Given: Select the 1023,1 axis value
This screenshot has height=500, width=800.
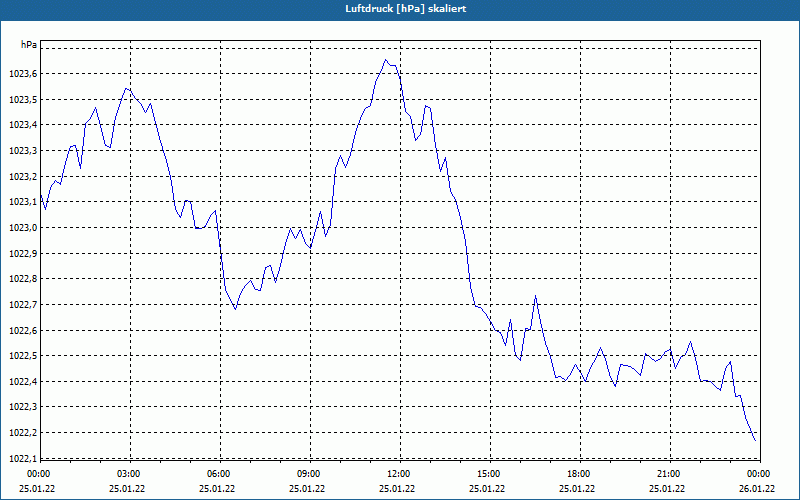Looking at the screenshot, I should [x=23, y=202].
